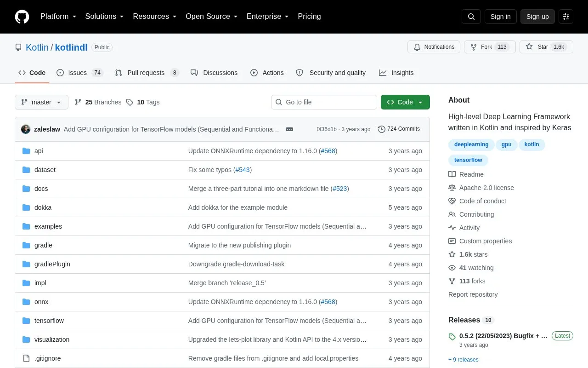Open the master branch selector
The width and height of the screenshot is (588, 368).
(41, 102)
